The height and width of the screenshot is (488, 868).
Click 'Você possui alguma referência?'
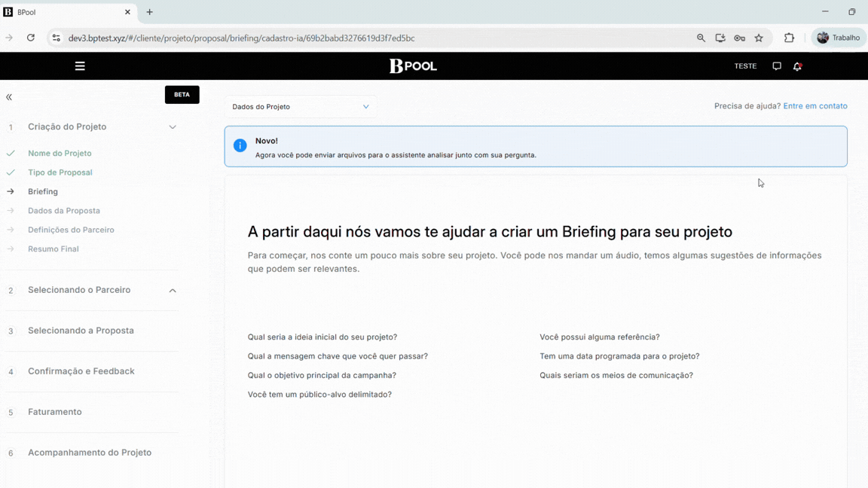tap(600, 337)
